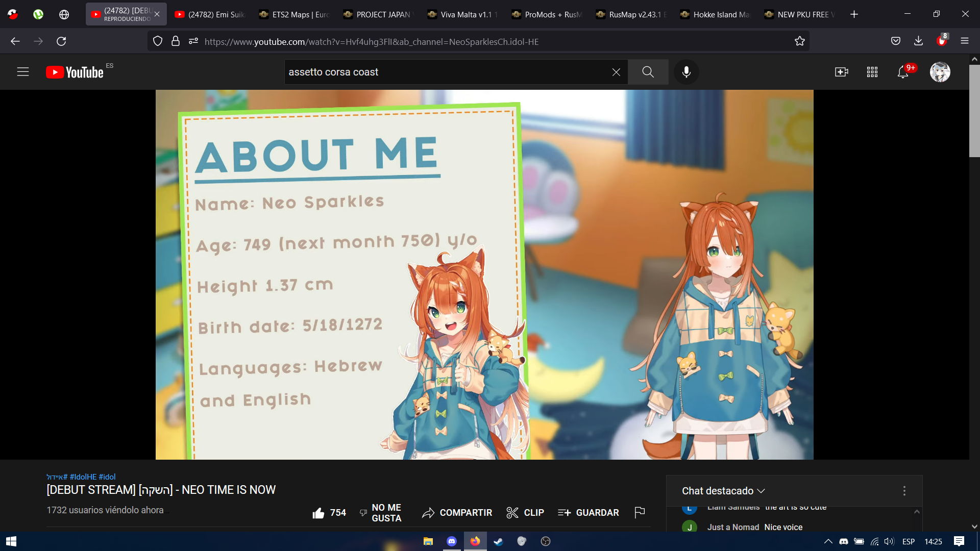Bookmark this page with the star
This screenshot has height=551, width=980.
pyautogui.click(x=799, y=41)
